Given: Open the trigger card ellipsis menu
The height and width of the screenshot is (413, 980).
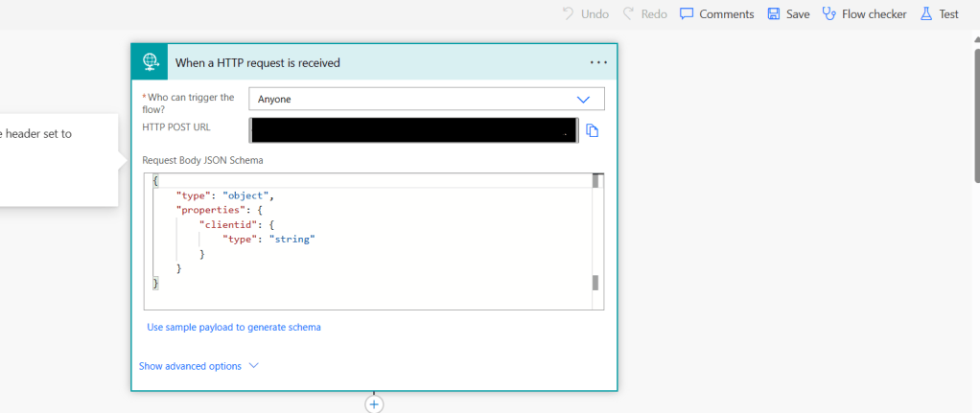Looking at the screenshot, I should [598, 62].
